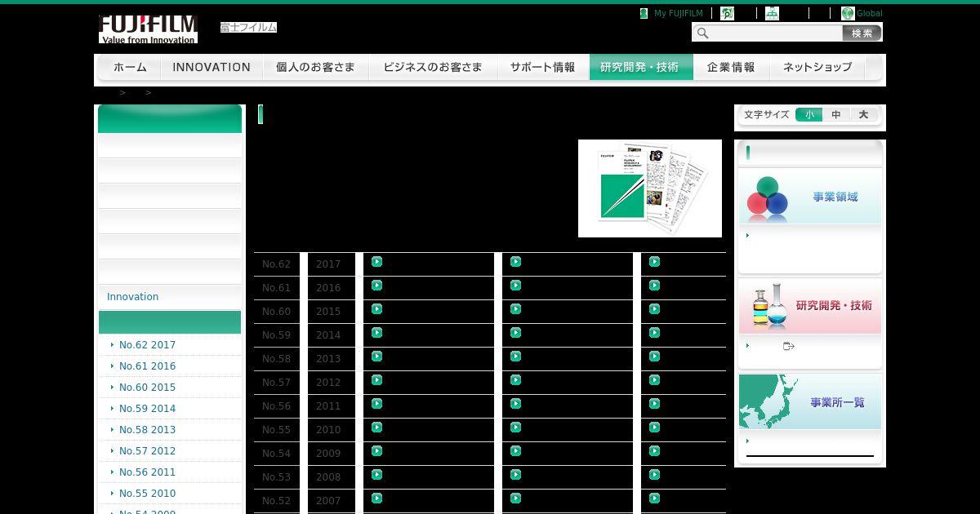Click first green arrow in No.54 row
This screenshot has width=980, height=514.
(376, 451)
